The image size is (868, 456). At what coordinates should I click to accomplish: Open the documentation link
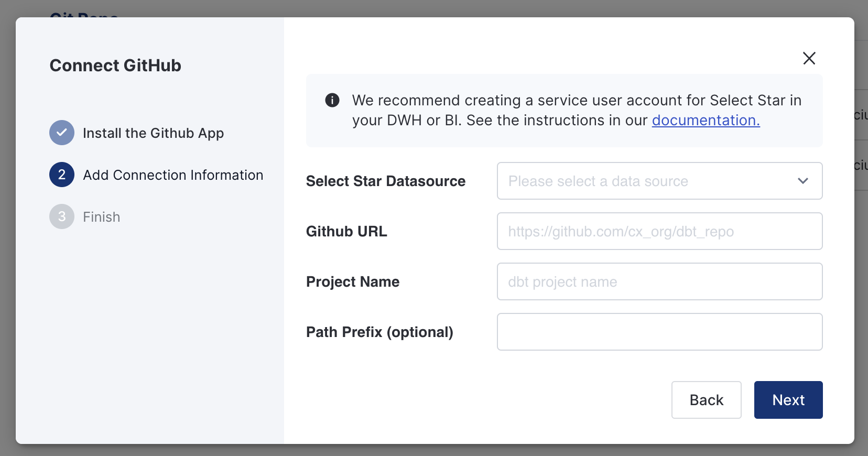706,121
